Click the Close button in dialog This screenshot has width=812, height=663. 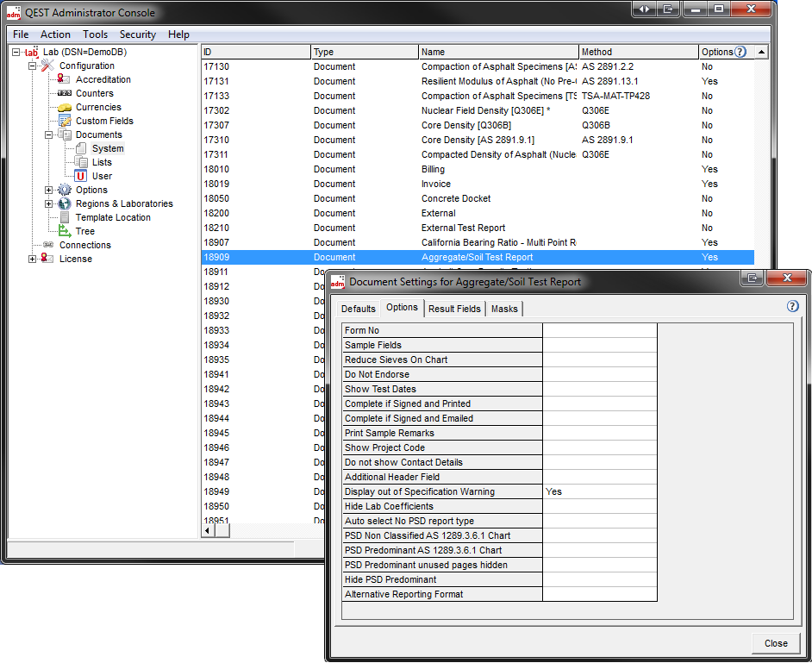click(775, 643)
